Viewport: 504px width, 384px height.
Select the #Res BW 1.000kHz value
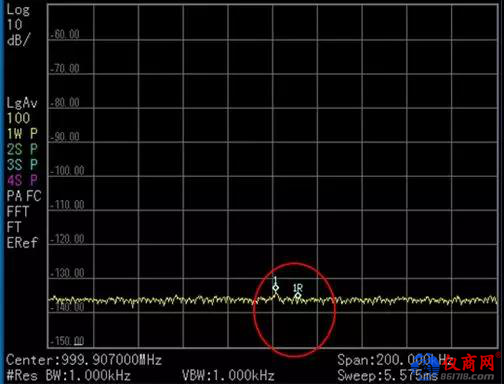[x=69, y=376]
